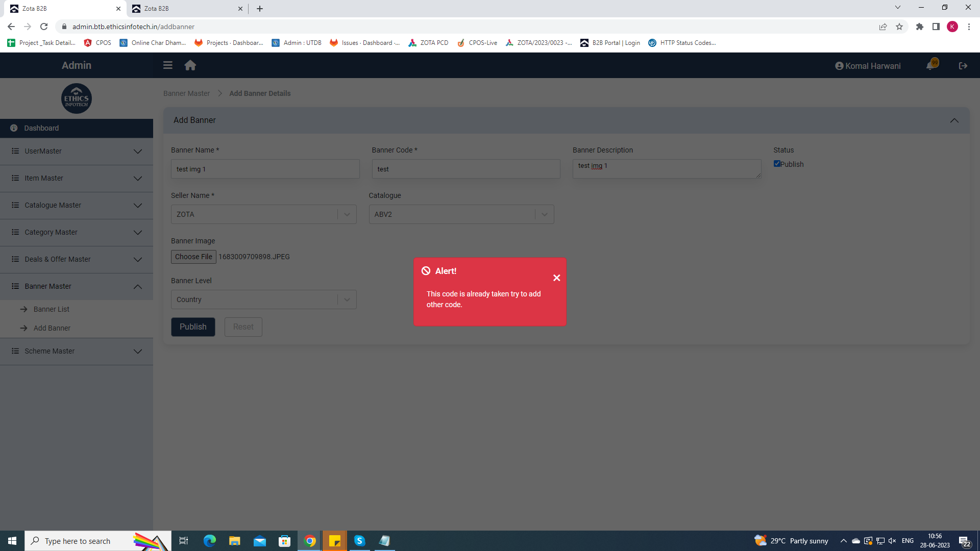This screenshot has width=980, height=551.
Task: Select Dashboard in the sidebar
Action: 41,128
